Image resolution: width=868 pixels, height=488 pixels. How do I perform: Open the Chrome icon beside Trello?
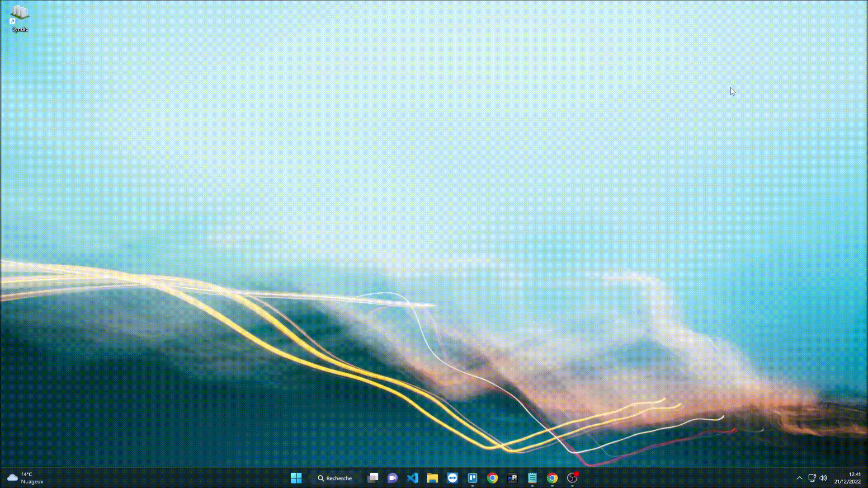[x=492, y=478]
